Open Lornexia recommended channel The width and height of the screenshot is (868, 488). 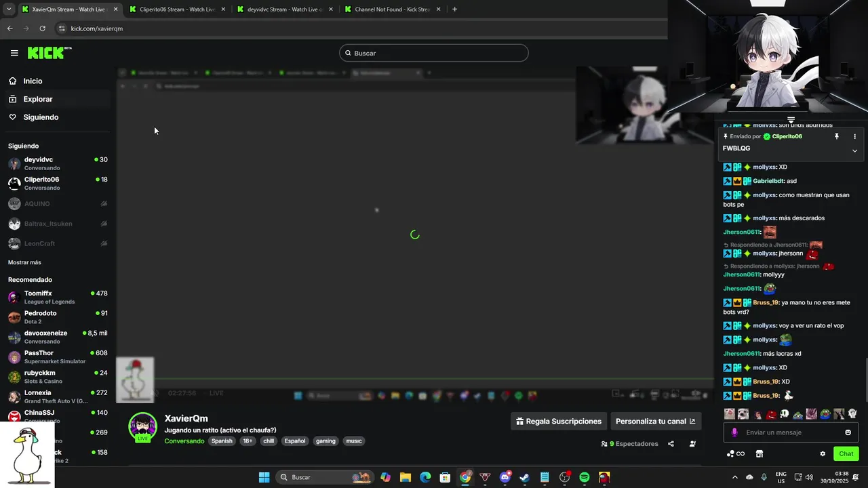coord(57,396)
